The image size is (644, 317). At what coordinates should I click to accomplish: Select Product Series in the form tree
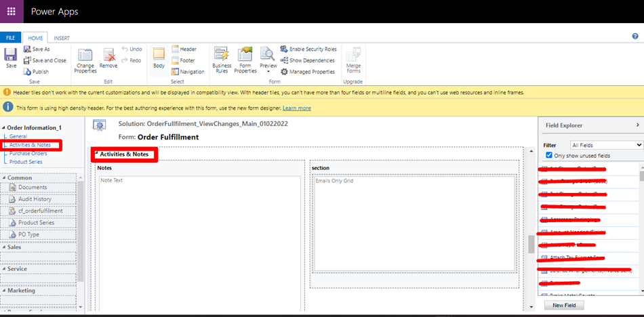pos(26,162)
